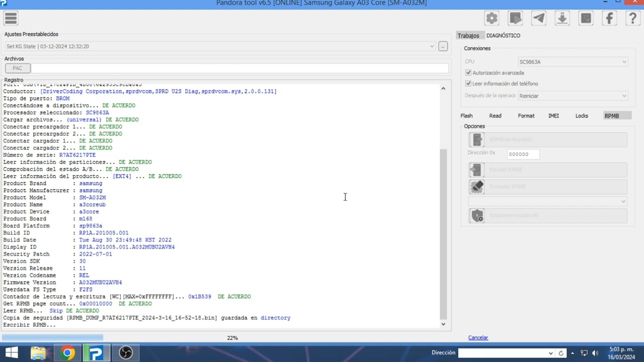
Task: Click the log vertical scrollbar thumb
Action: click(x=443, y=234)
